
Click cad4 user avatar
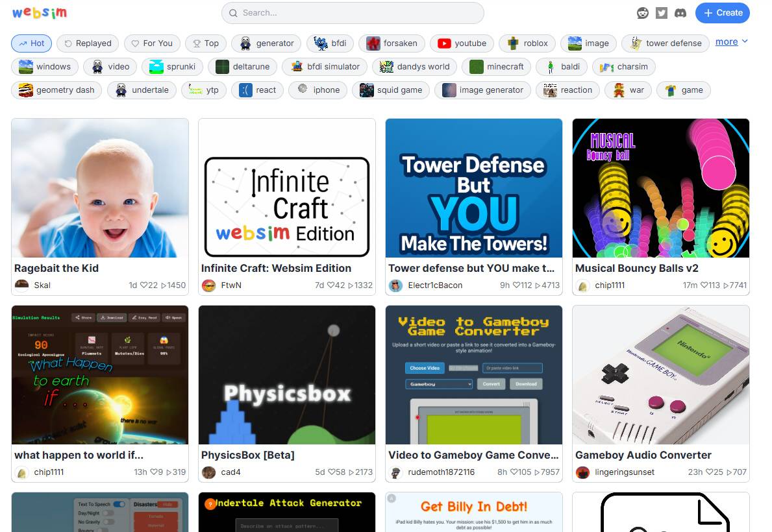pos(209,472)
